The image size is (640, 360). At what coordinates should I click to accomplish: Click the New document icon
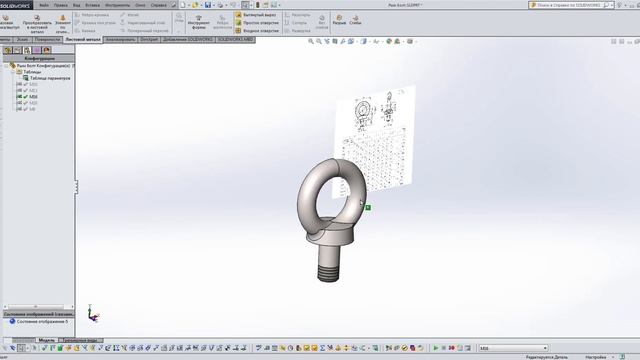tap(183, 5)
